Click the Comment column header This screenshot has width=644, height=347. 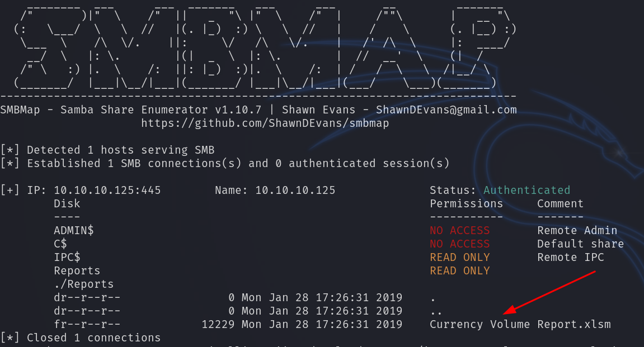click(560, 203)
